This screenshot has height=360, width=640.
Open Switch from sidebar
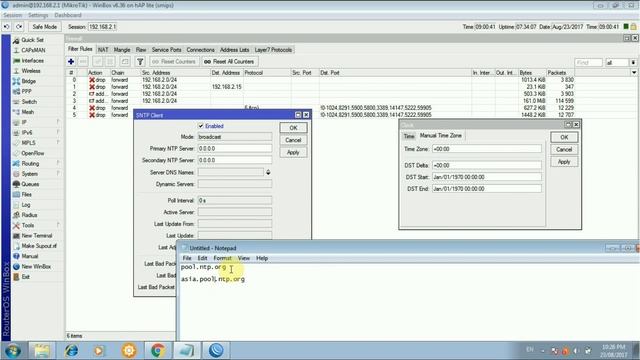29,102
